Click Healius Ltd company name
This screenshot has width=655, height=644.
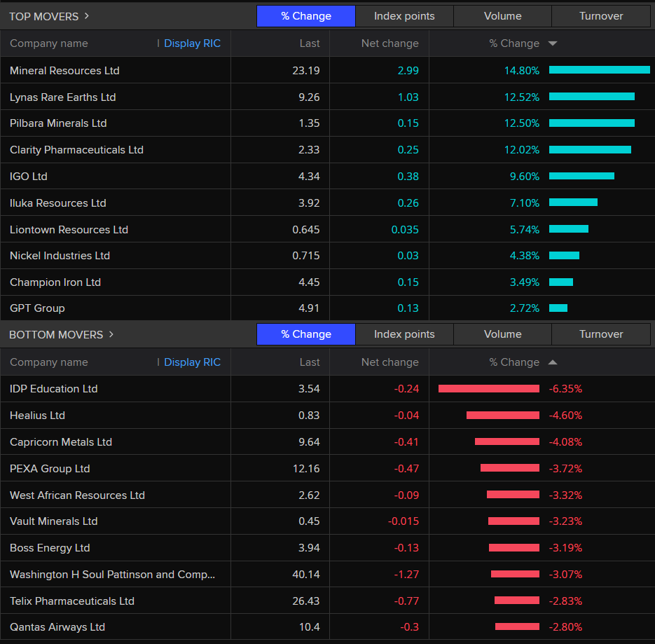pos(37,416)
